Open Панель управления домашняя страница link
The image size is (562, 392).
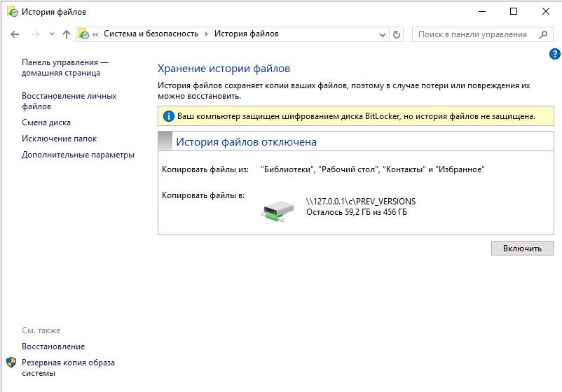coord(65,67)
